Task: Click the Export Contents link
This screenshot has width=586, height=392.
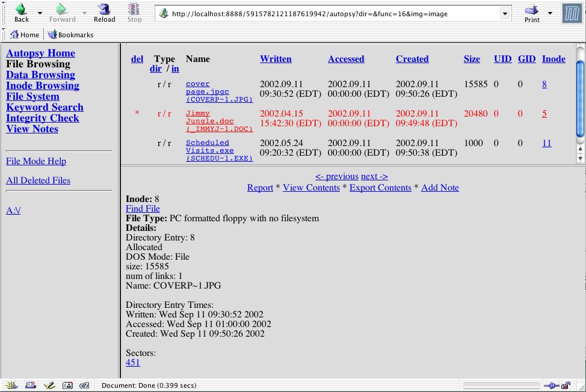Action: tap(380, 188)
